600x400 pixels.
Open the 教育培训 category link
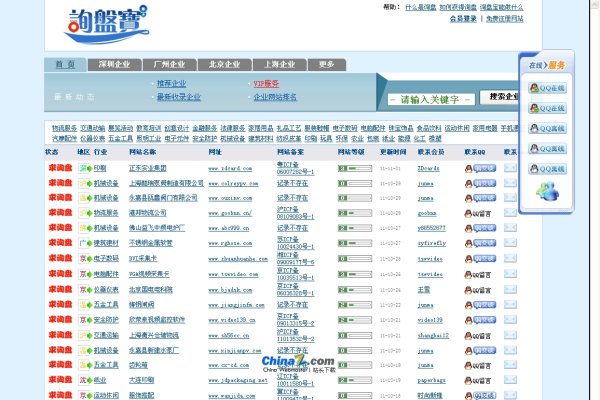tap(148, 128)
